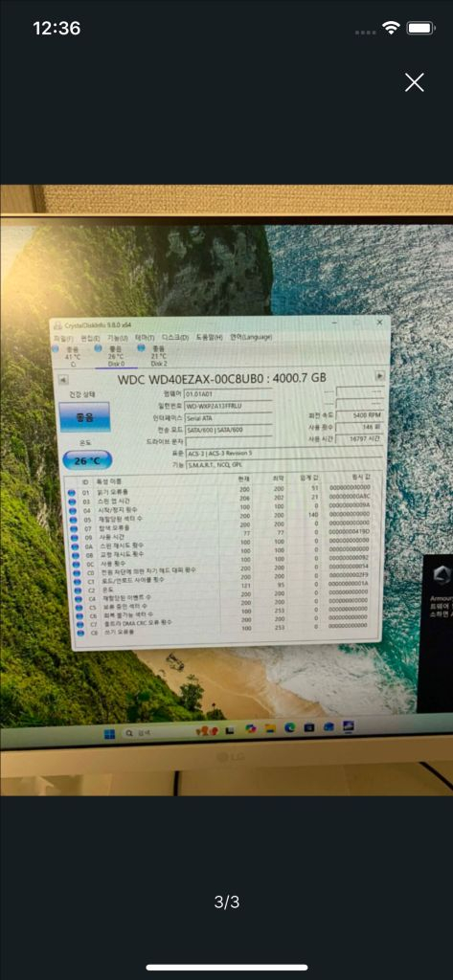Open the 편집(E) menu
Image resolution: width=453 pixels, height=980 pixels.
click(90, 338)
